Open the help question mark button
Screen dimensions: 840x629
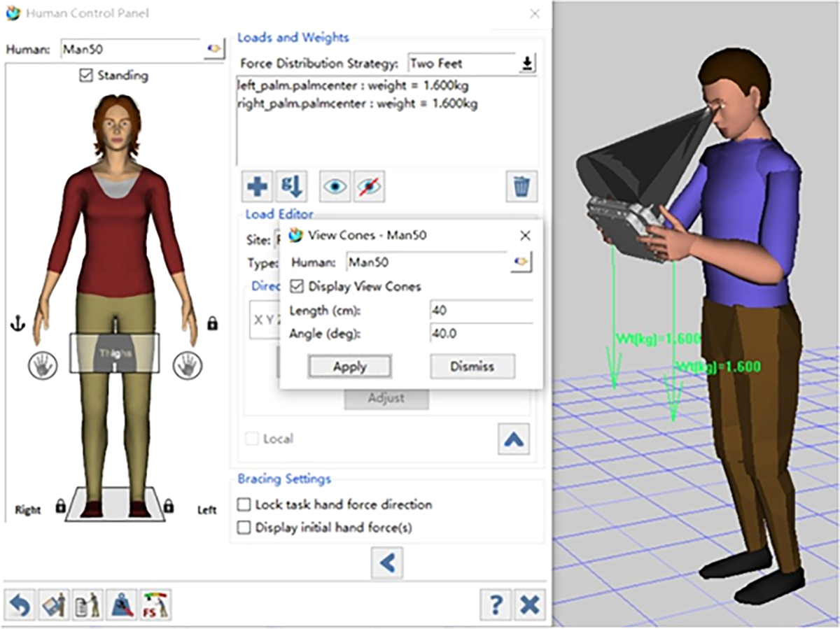click(x=496, y=605)
